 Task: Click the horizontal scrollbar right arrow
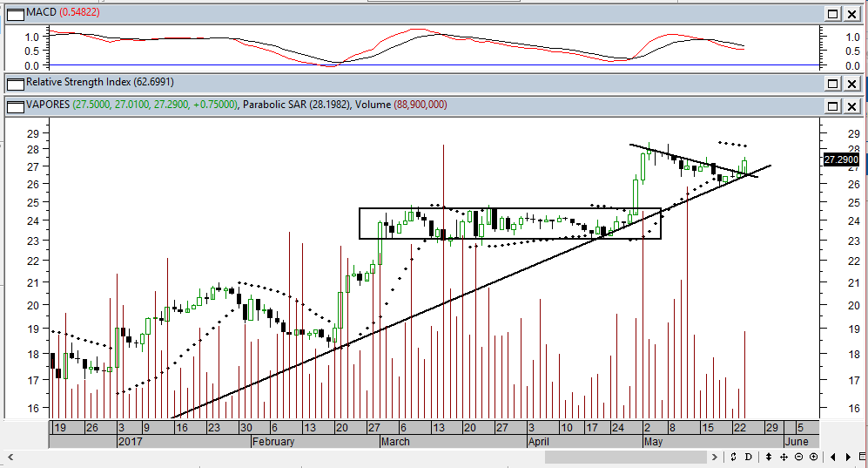click(x=716, y=457)
